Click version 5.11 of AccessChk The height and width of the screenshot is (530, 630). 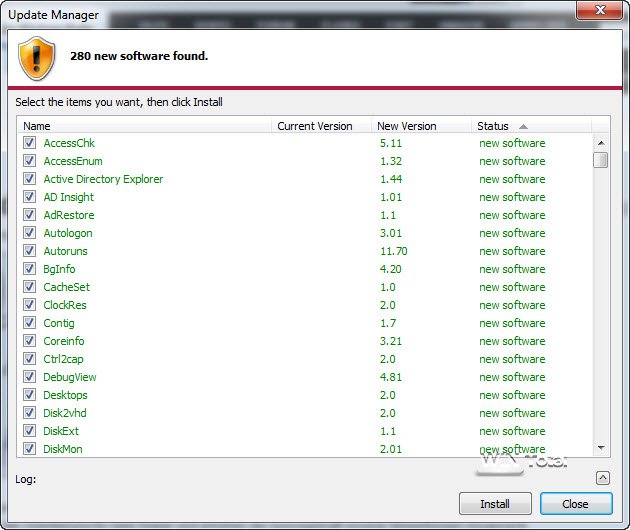[x=391, y=143]
